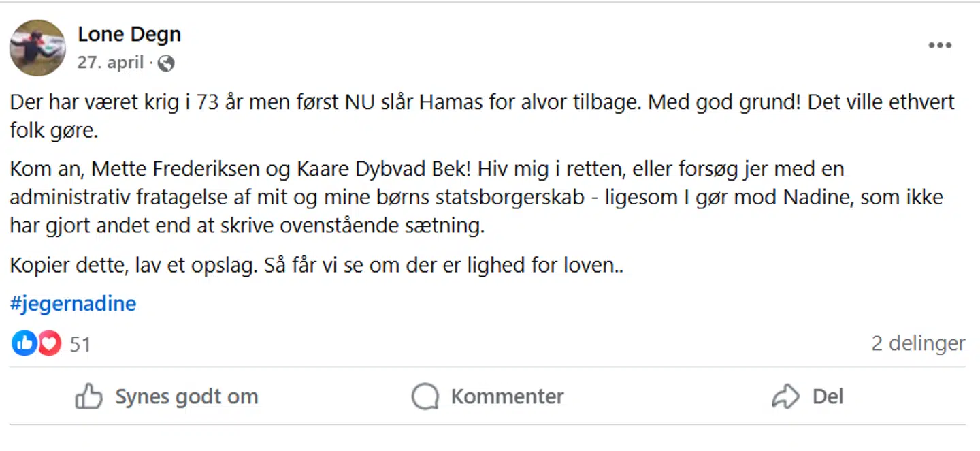This screenshot has width=980, height=451.
Task: Open the #jegernadine hashtag link
Action: (73, 303)
